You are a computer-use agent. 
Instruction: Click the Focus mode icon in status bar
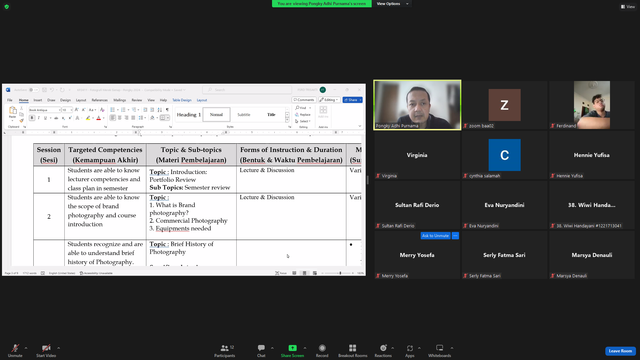281,273
